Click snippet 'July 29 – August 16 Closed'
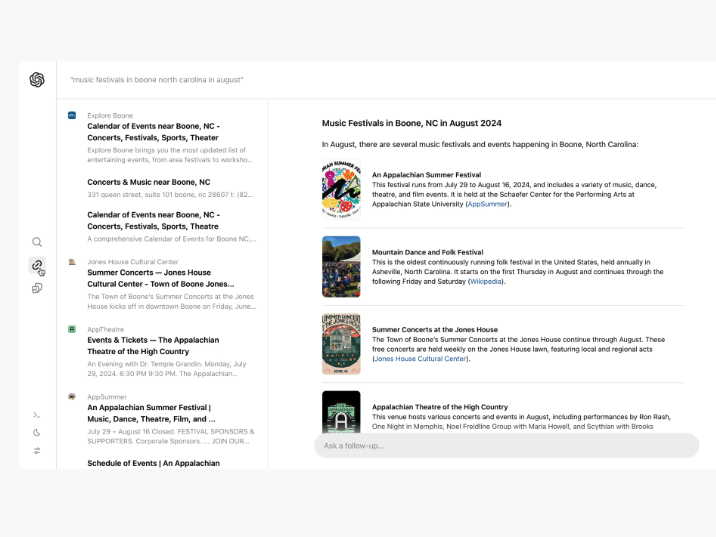Image resolution: width=716 pixels, height=537 pixels. (x=171, y=437)
